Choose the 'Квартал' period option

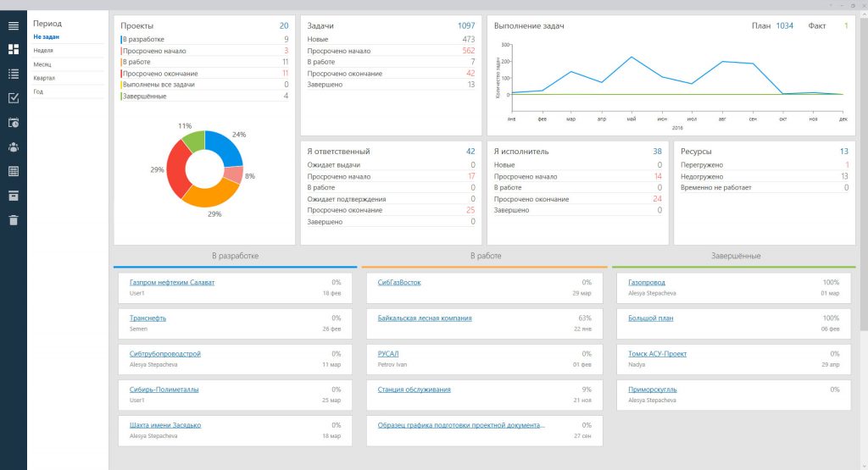tap(44, 78)
